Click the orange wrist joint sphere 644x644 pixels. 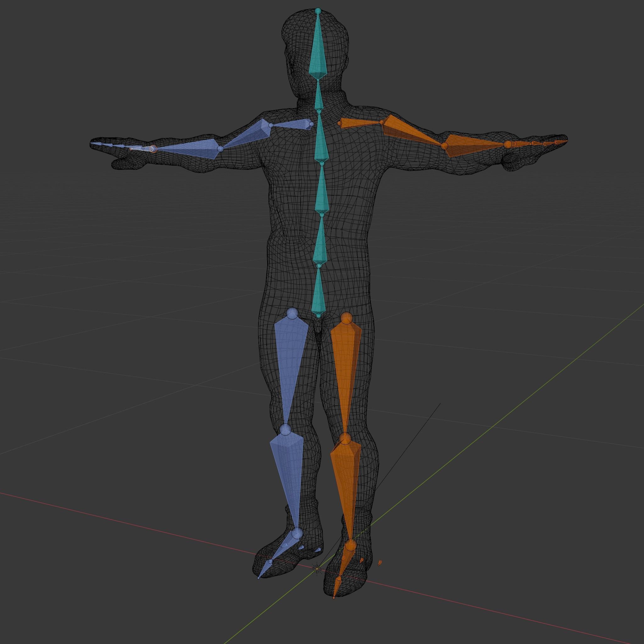(x=507, y=144)
